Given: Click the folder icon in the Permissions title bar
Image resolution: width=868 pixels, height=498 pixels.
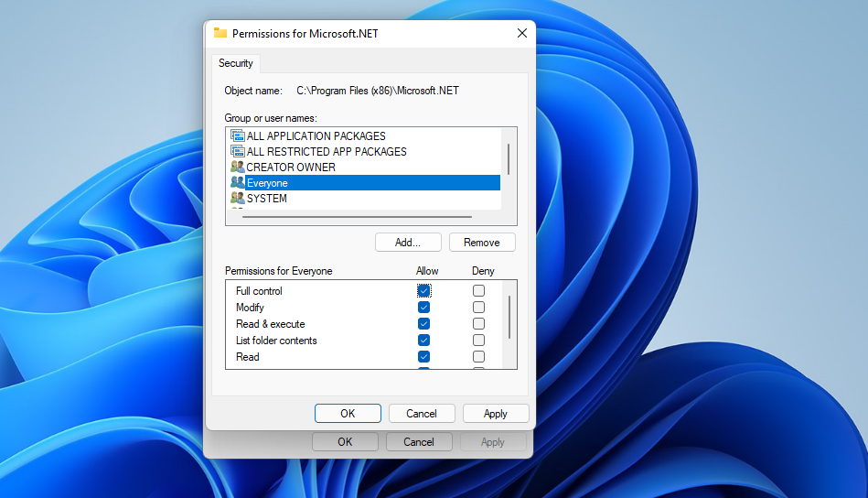Looking at the screenshot, I should (x=220, y=33).
